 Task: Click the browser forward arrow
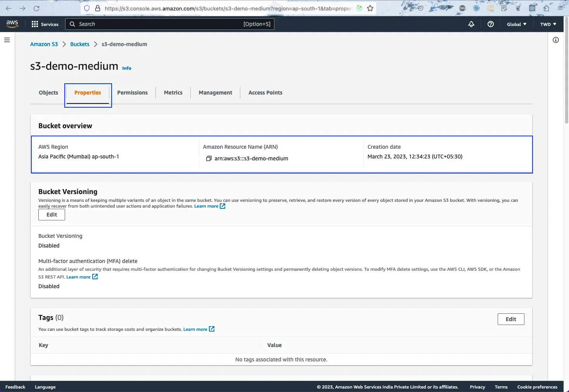click(22, 8)
